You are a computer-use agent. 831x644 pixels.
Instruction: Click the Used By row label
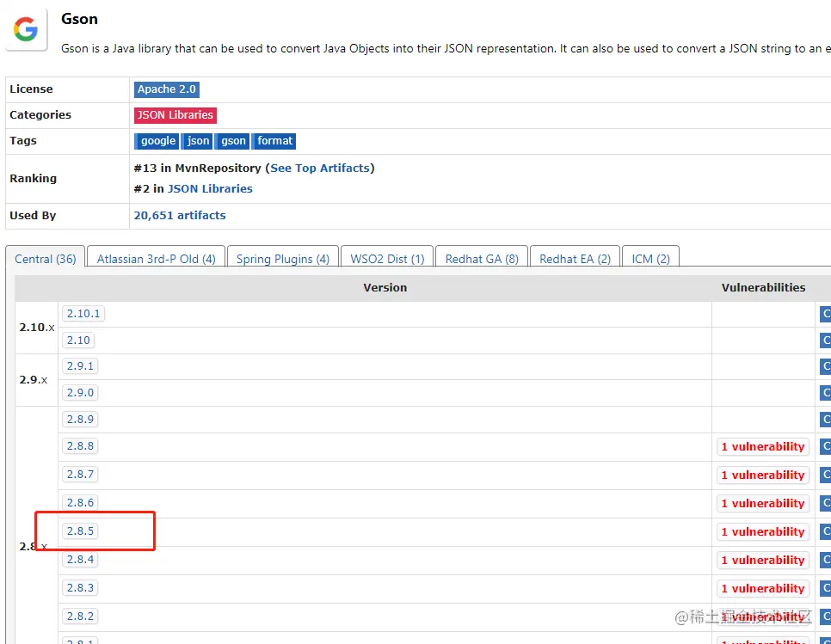pyautogui.click(x=33, y=216)
